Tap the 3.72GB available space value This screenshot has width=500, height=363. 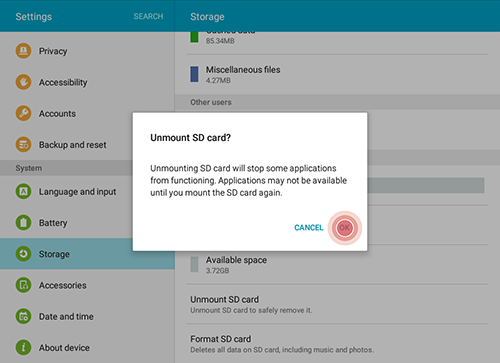tap(217, 271)
